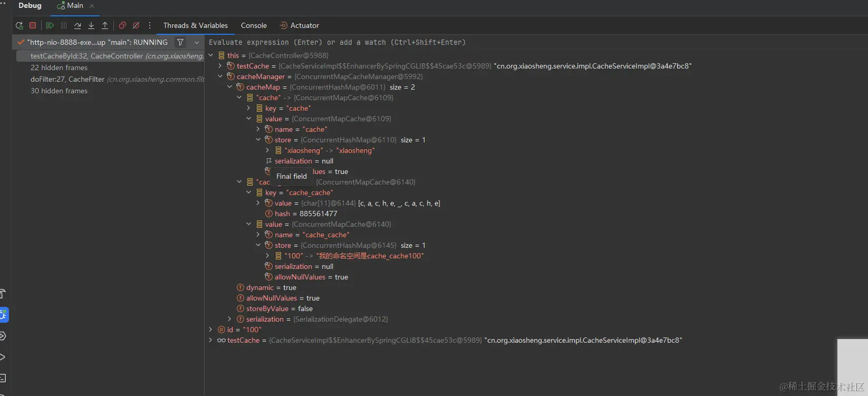Click the testCache watch glasses icon
Viewport: 868px width, 396px height.
(x=221, y=340)
